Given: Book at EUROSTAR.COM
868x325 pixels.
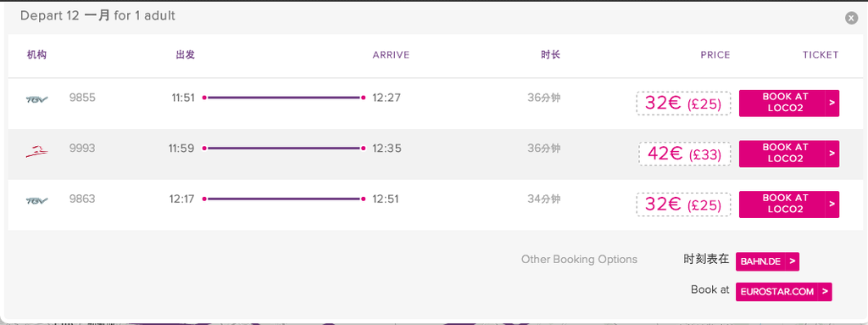Looking at the screenshot, I should tap(783, 291).
